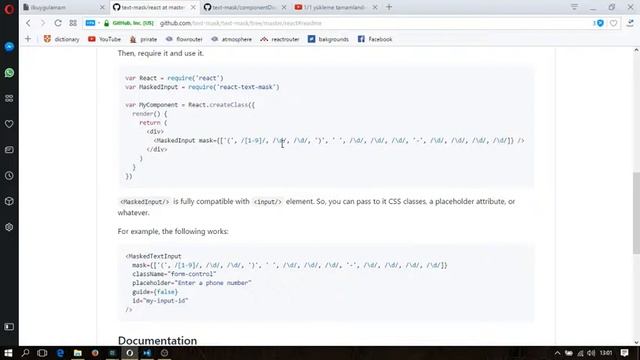This screenshot has width=640, height=360.
Task: Open a new tab with plus button
Action: tap(389, 7)
